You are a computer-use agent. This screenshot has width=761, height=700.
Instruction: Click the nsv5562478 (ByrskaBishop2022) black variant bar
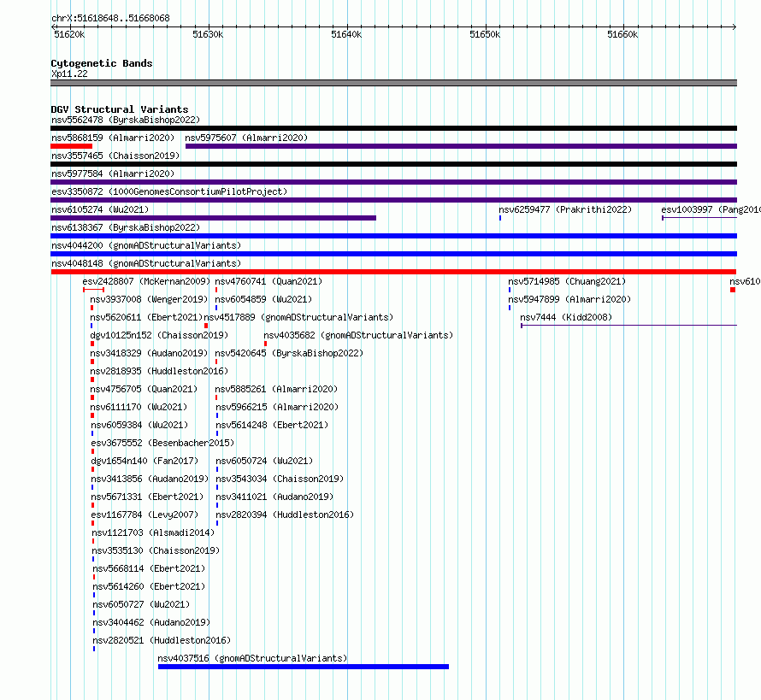[x=393, y=128]
